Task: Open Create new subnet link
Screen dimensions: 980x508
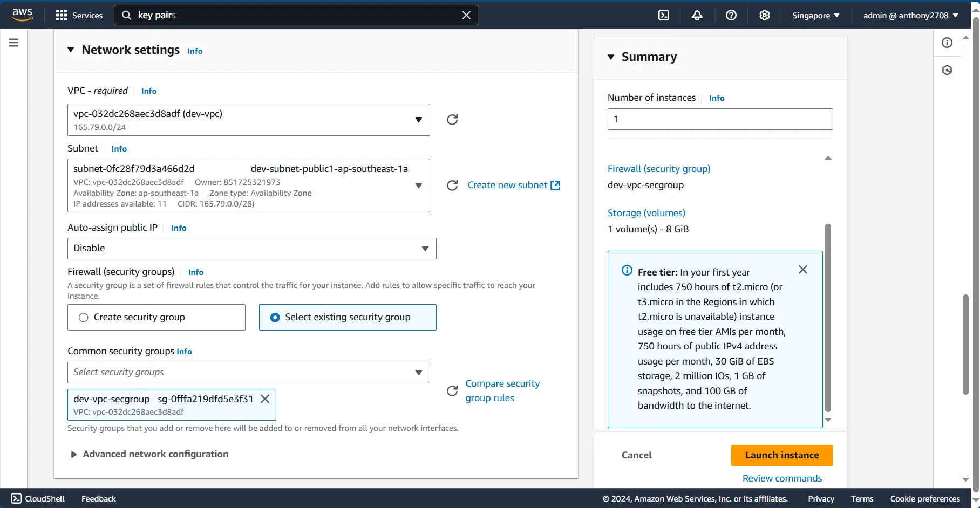Action: 514,186
